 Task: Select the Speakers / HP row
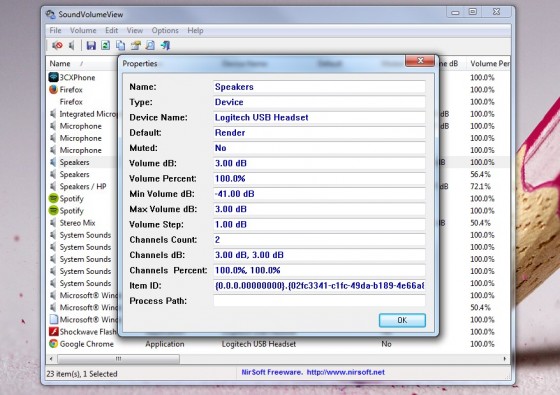pos(83,186)
